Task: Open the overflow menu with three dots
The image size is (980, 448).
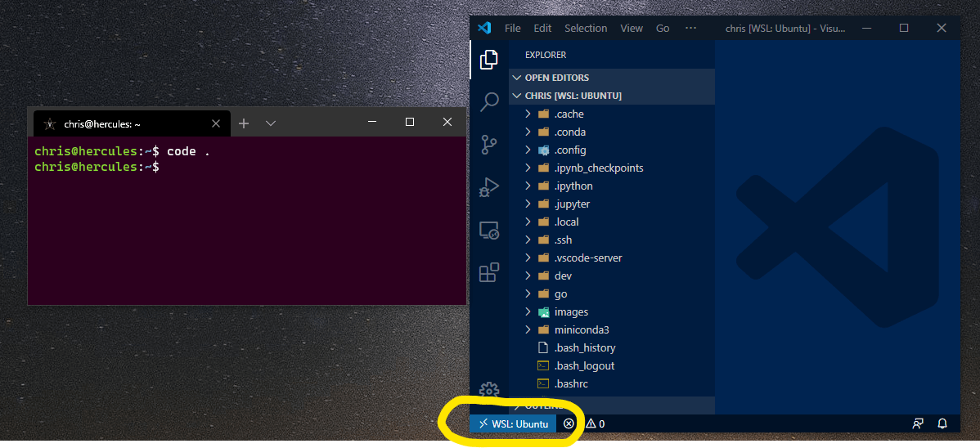Action: pyautogui.click(x=690, y=28)
